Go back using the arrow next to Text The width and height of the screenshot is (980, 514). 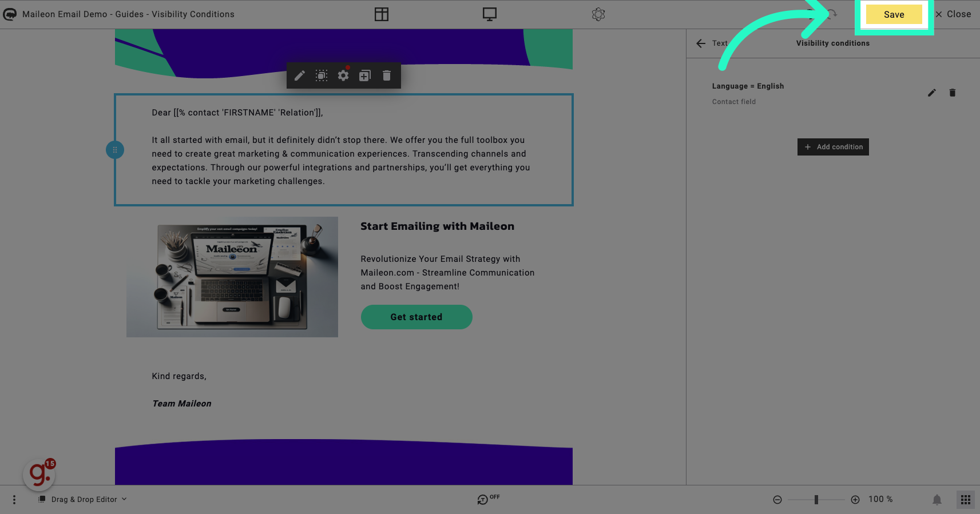701,43
